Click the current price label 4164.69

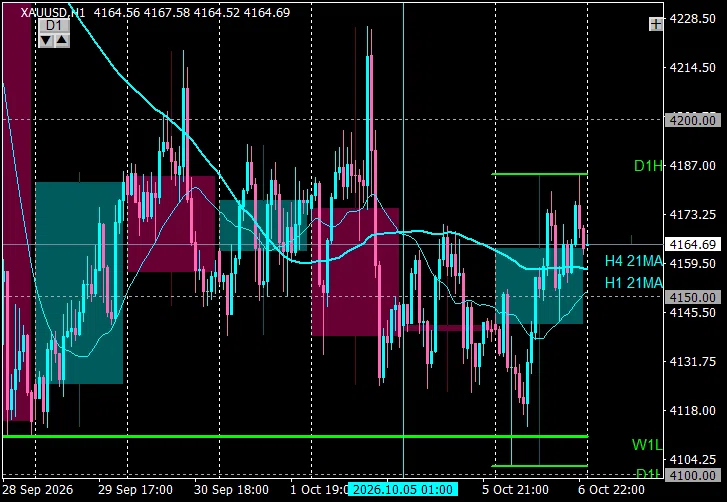click(x=693, y=244)
